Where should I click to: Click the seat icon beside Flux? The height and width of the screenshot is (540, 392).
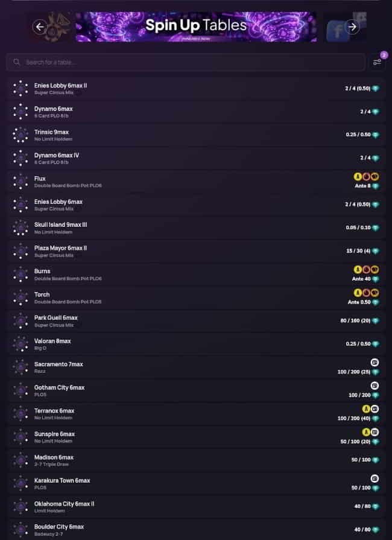click(21, 182)
